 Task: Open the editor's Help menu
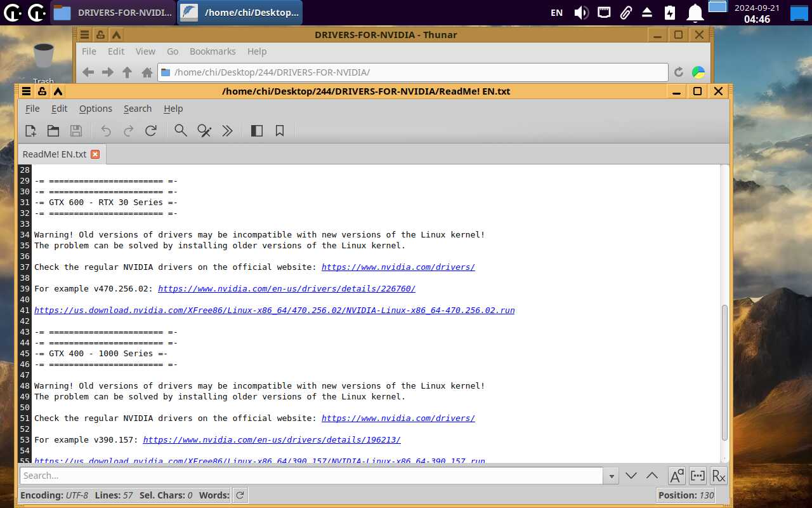click(173, 109)
